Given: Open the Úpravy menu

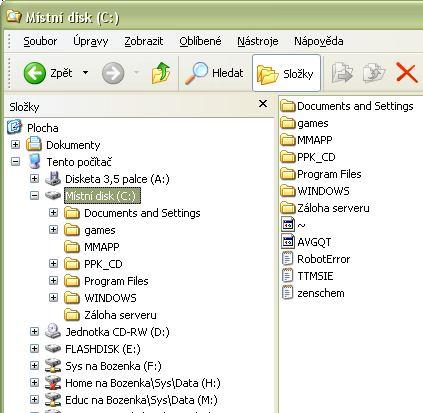Looking at the screenshot, I should coord(91,41).
